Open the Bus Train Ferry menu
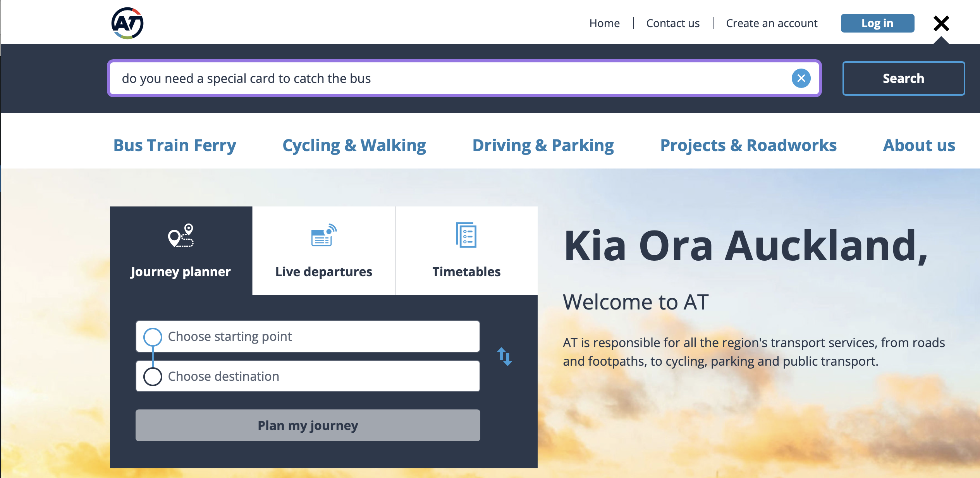The image size is (980, 478). (175, 145)
